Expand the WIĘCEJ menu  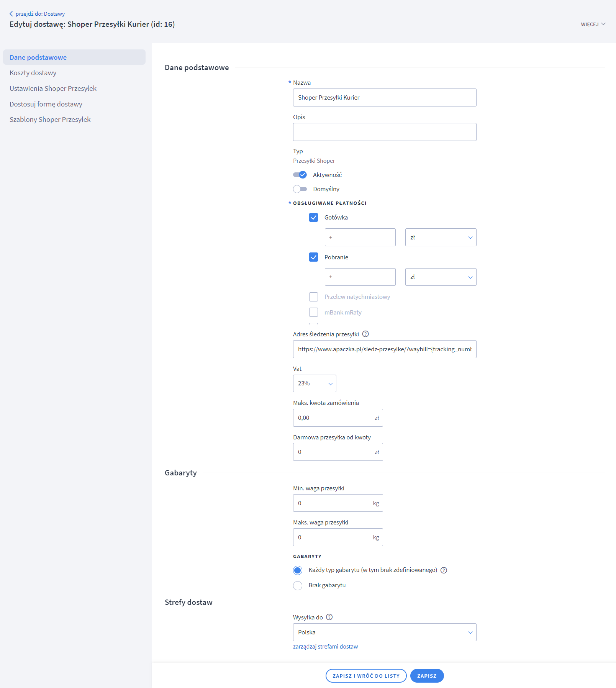point(593,24)
